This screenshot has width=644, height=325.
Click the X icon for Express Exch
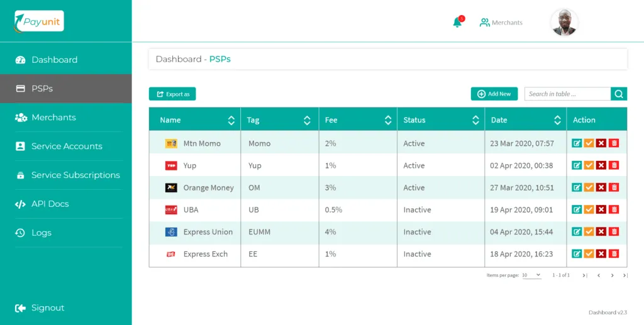(x=601, y=254)
